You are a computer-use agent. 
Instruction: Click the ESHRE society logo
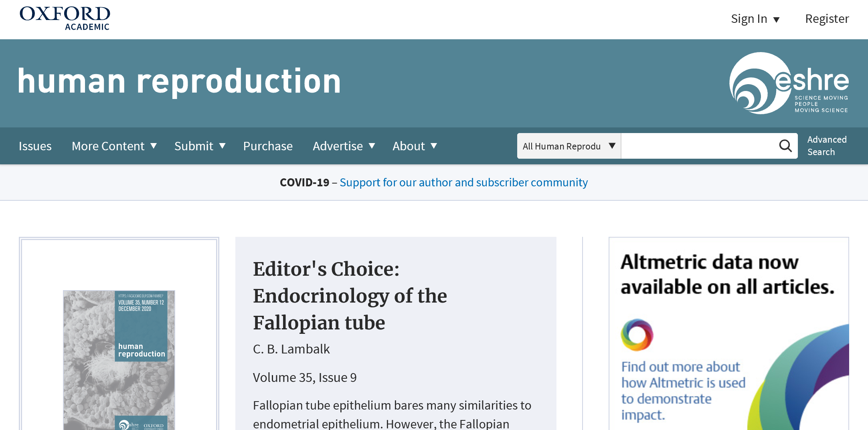789,83
